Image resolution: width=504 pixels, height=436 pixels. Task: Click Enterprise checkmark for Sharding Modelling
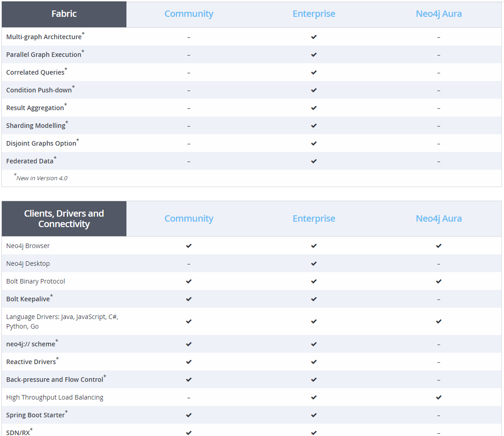(314, 126)
